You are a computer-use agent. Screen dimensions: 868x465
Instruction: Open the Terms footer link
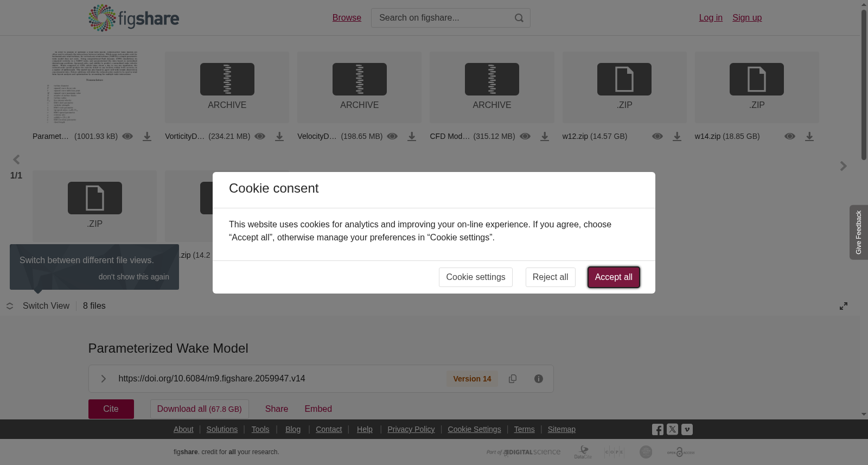(525, 429)
